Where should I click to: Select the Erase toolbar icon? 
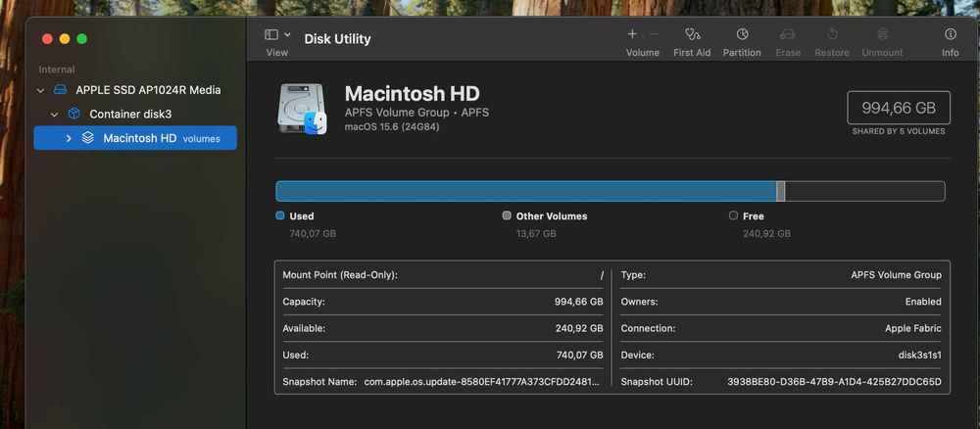pos(788,33)
